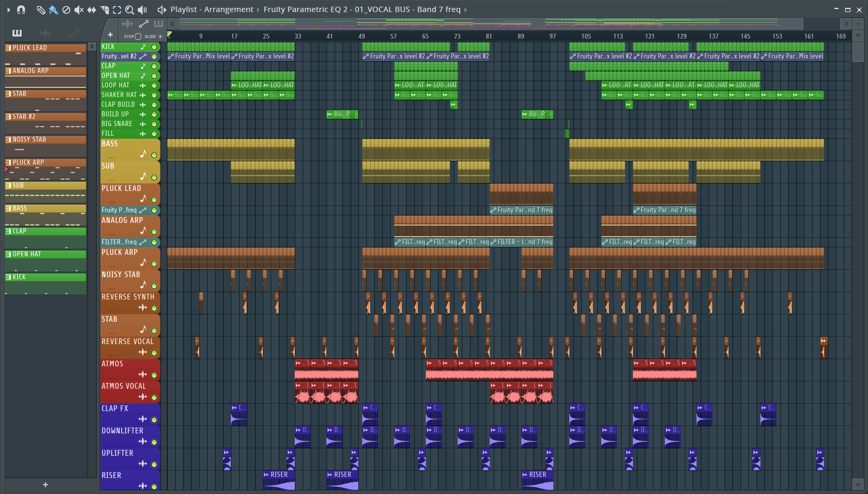Mute the BASS track

(x=154, y=155)
